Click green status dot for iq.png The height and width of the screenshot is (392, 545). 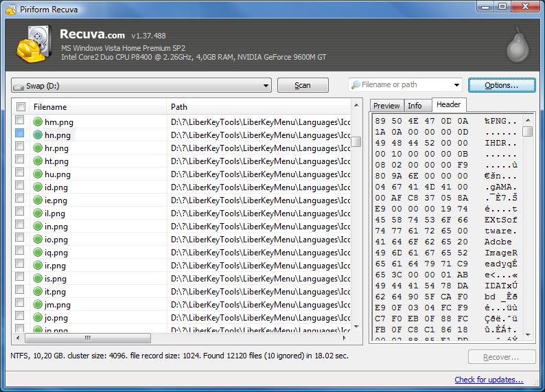point(38,252)
